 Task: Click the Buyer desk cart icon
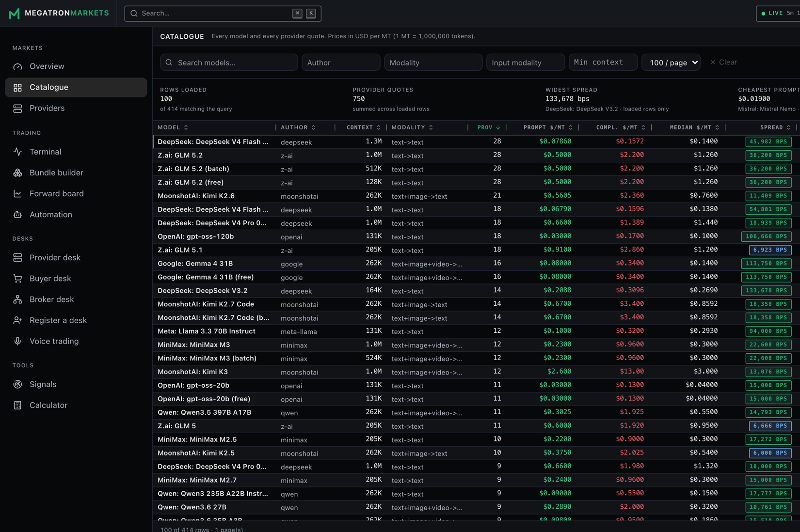click(x=17, y=278)
